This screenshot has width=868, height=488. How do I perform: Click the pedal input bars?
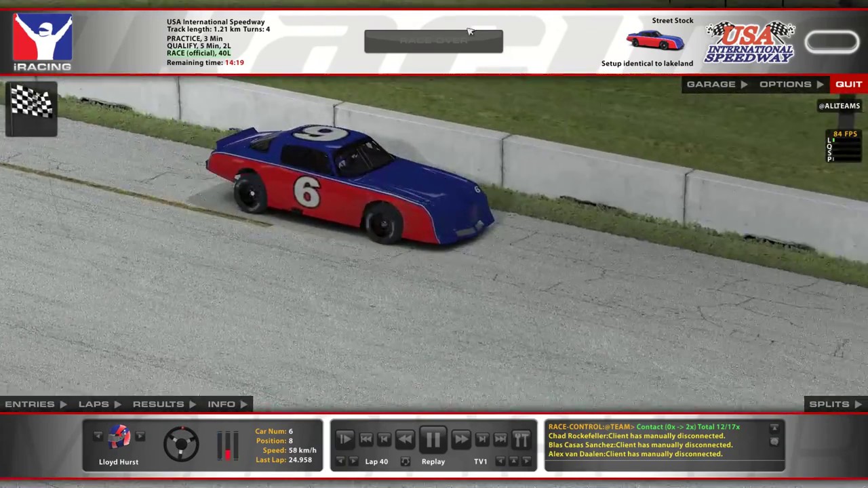(x=227, y=445)
